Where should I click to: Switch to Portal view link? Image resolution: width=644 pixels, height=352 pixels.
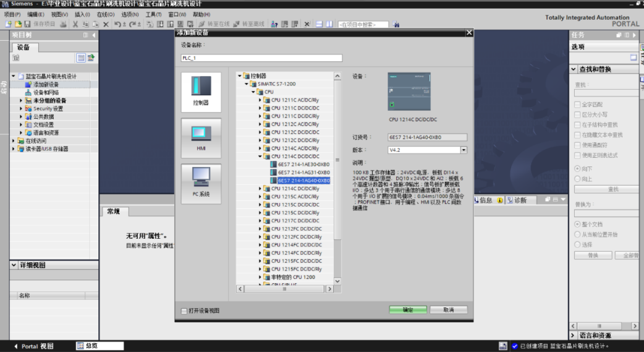click(x=33, y=346)
